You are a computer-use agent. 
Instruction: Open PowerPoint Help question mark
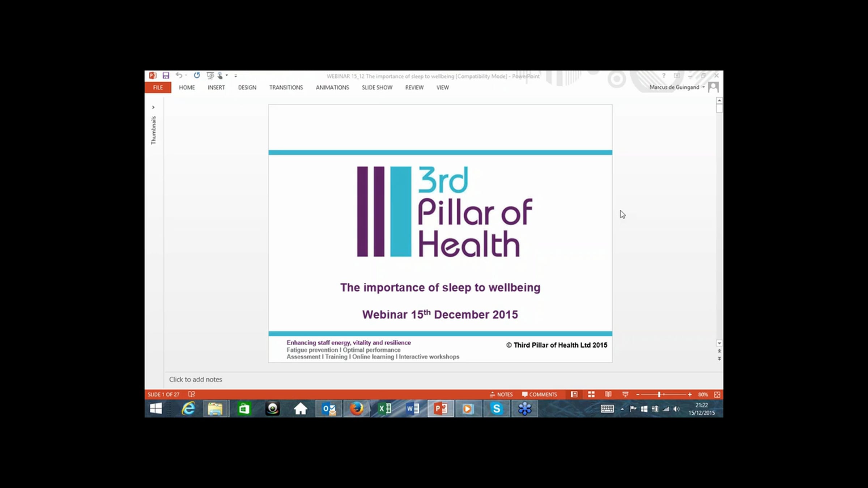(664, 76)
